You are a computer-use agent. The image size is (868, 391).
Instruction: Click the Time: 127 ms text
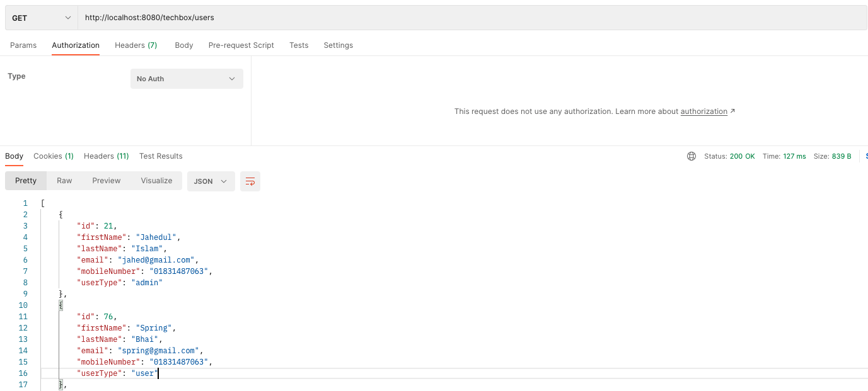point(784,156)
